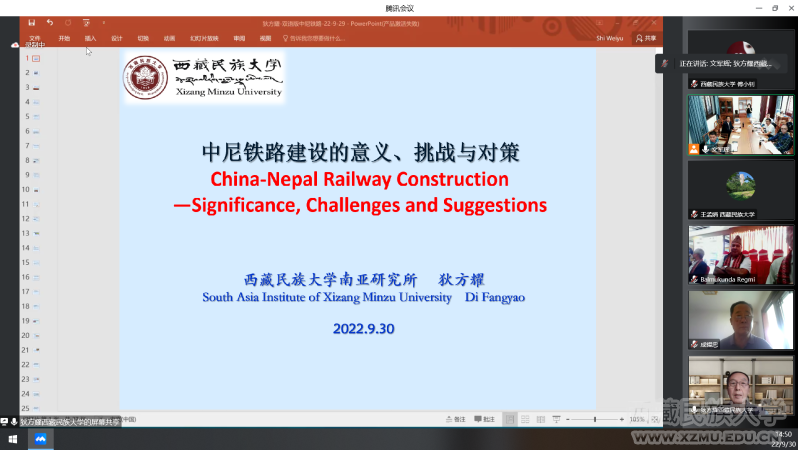This screenshot has width=798, height=450.
Task: Click the Xizang Minzu University logo image
Action: coord(203,77)
